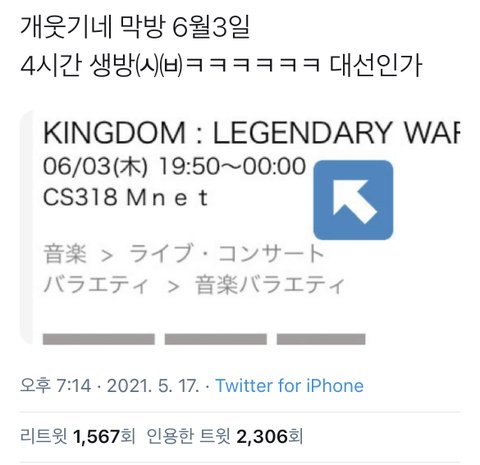Select the バラエティ category
The image size is (480, 465).
(96, 285)
